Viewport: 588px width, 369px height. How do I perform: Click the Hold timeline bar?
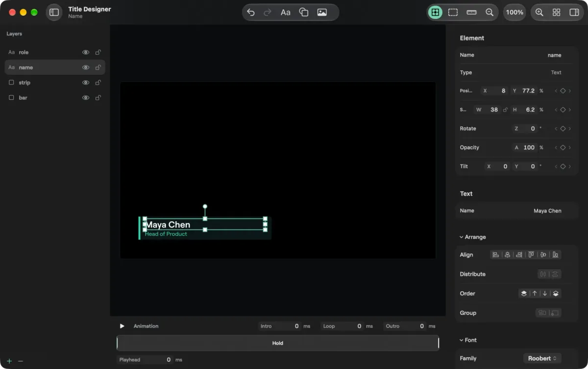point(278,343)
